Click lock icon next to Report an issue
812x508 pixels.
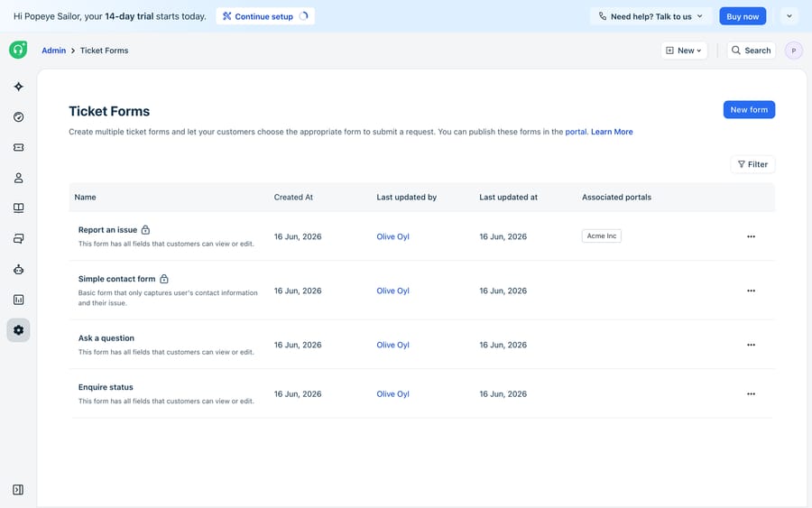coord(145,229)
